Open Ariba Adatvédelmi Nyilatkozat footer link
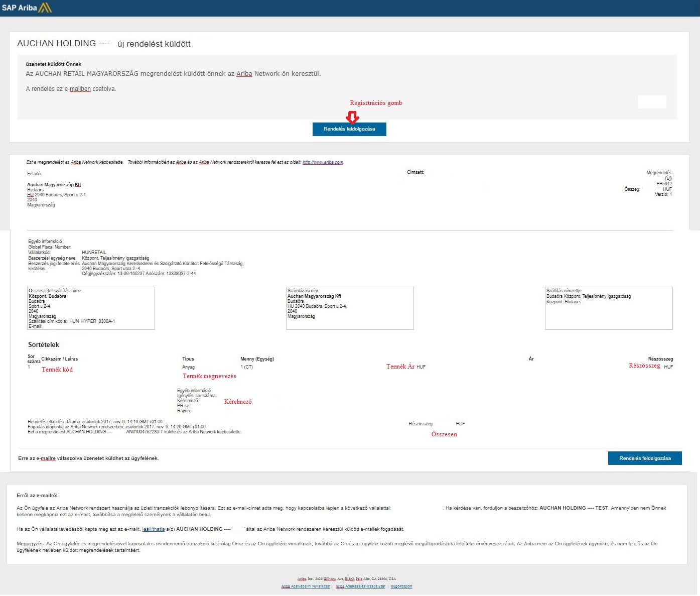 pos(306,586)
